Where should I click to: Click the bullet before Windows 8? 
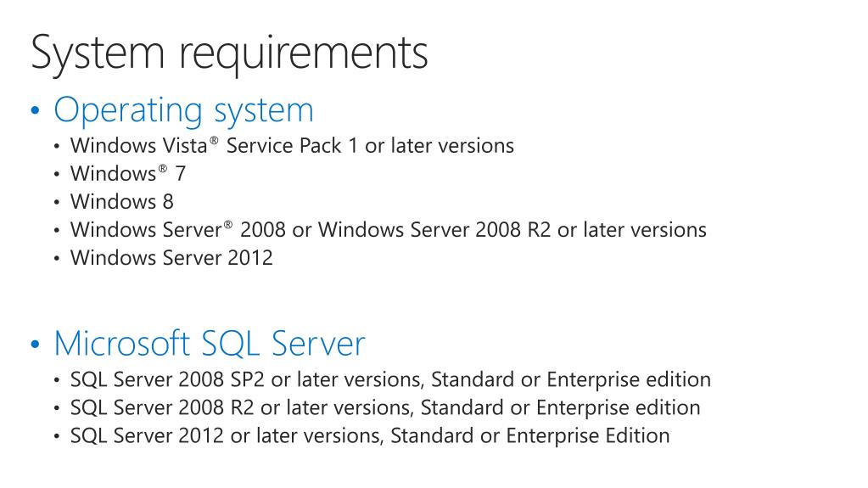coord(57,202)
